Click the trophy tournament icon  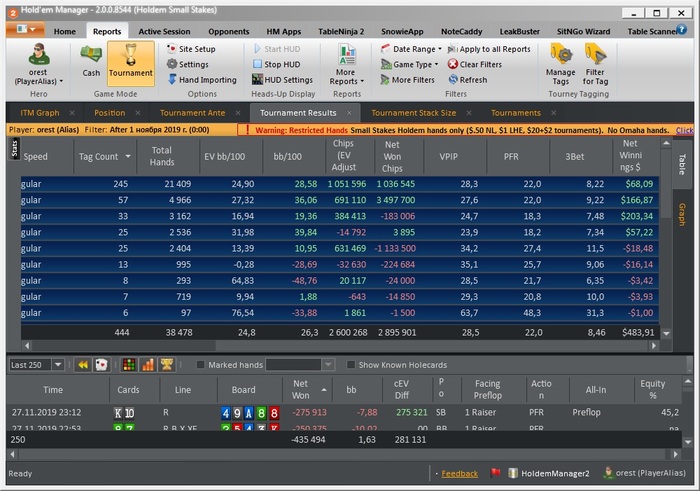coord(167,365)
